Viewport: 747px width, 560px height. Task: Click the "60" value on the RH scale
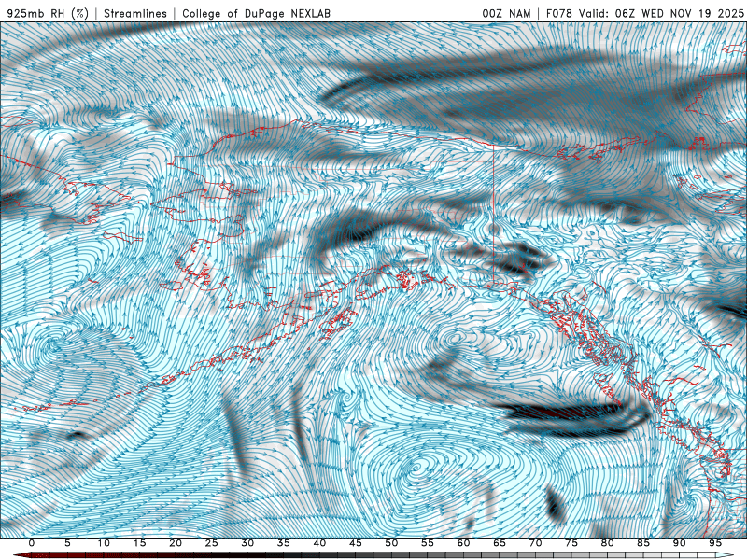(x=463, y=543)
